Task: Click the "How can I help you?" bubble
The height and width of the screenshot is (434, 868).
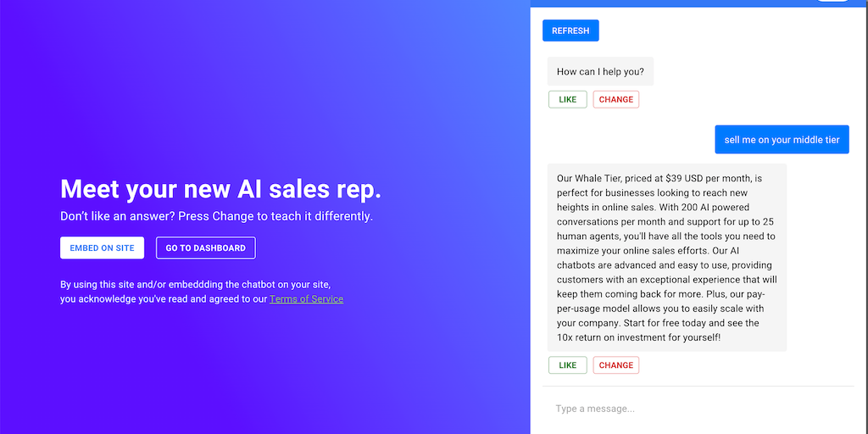Action: pyautogui.click(x=600, y=72)
